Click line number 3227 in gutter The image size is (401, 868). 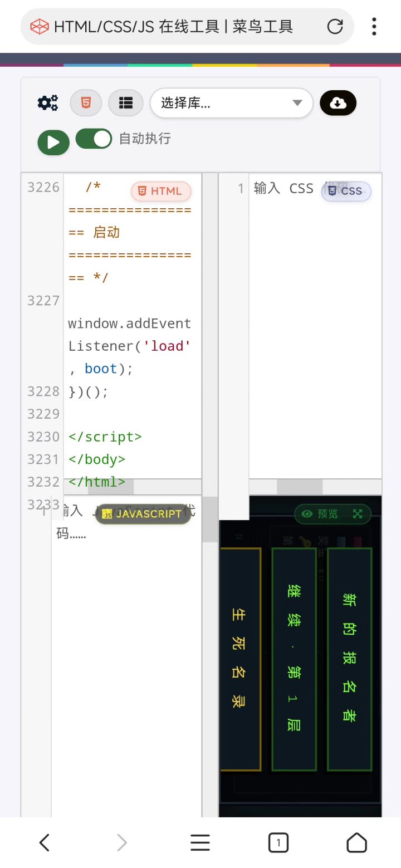[43, 301]
